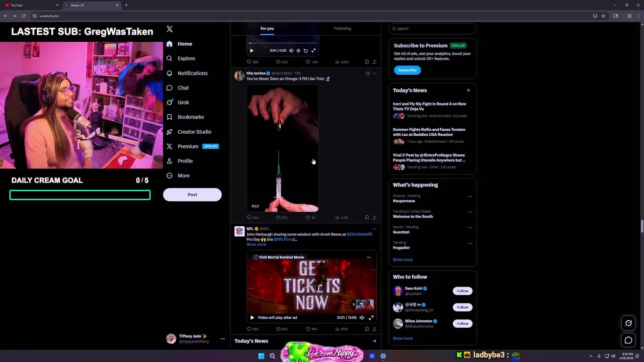Open the Home page in sidebar
Screen dimensions: 644x362
point(180,44)
